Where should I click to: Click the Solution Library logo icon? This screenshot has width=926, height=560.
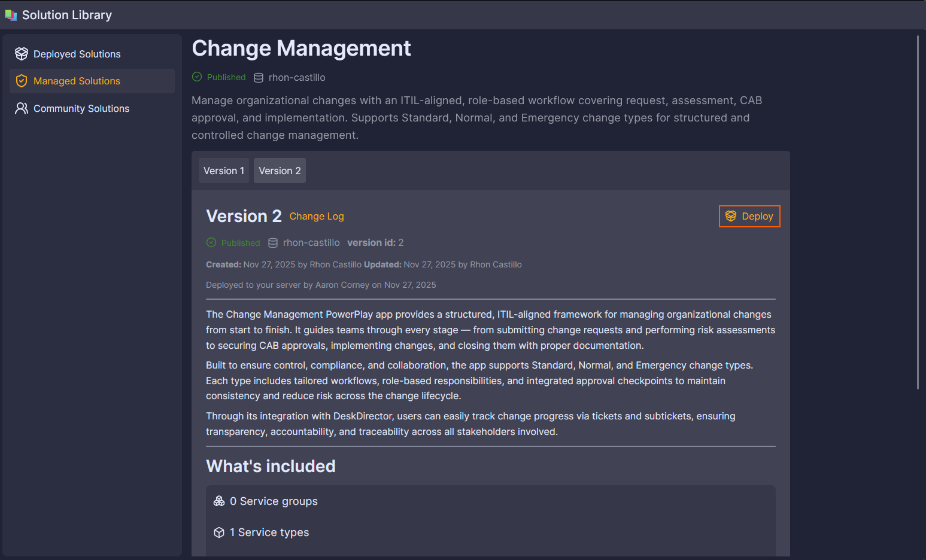(11, 15)
